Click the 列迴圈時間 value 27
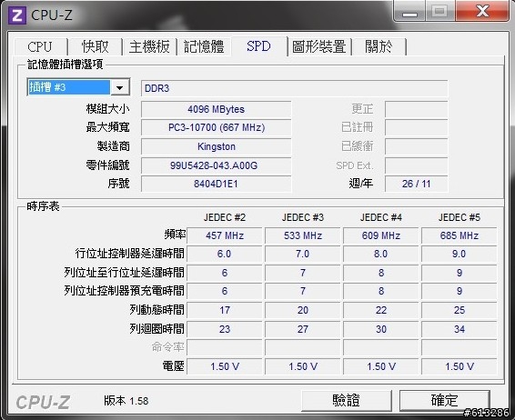The width and height of the screenshot is (515, 420). click(303, 329)
